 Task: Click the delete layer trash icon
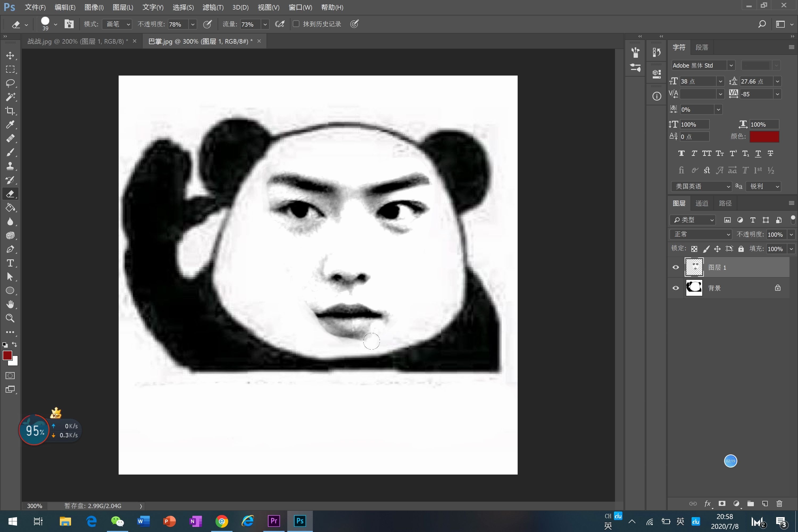(x=779, y=504)
